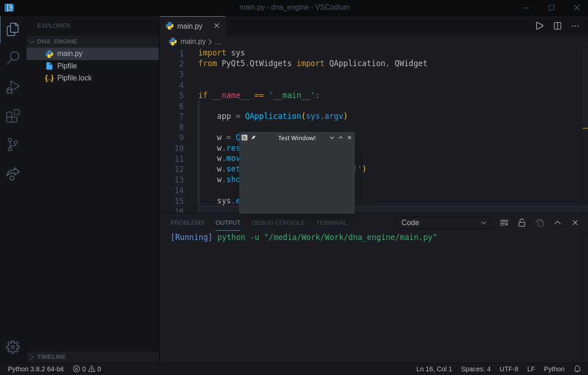Maximize the VSCodium window
Image resolution: width=588 pixels, height=375 pixels.
click(551, 7)
